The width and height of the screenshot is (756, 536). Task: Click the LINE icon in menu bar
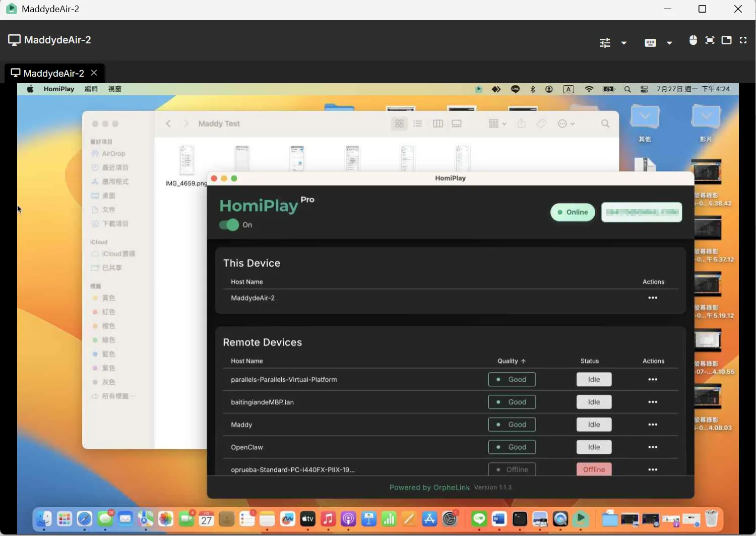(515, 89)
